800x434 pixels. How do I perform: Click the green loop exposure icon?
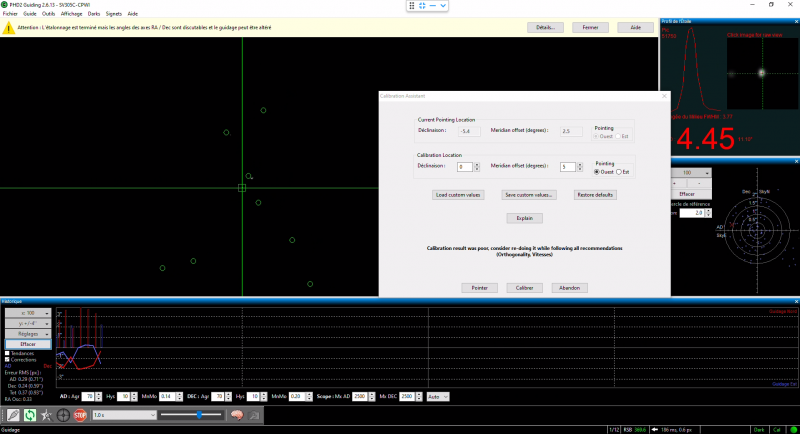(30, 415)
